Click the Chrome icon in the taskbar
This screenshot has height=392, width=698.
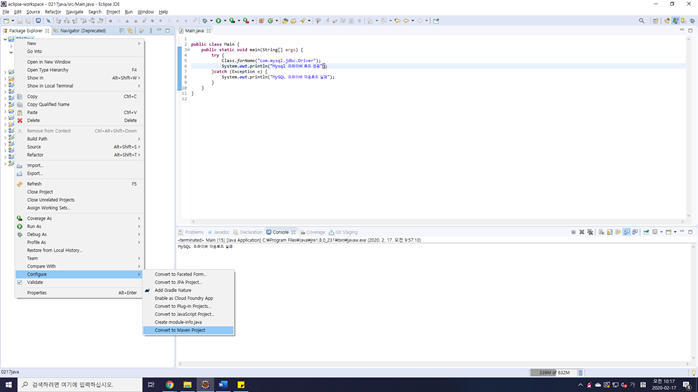click(170, 384)
